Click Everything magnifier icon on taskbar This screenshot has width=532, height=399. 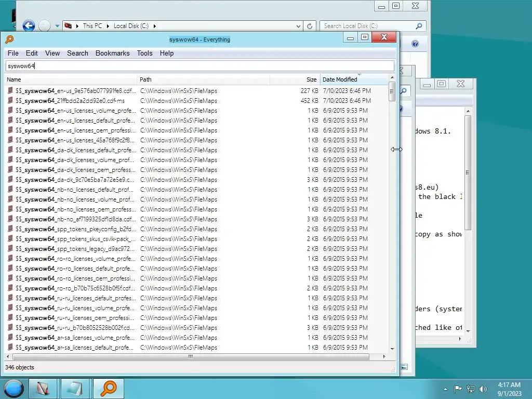(x=108, y=389)
